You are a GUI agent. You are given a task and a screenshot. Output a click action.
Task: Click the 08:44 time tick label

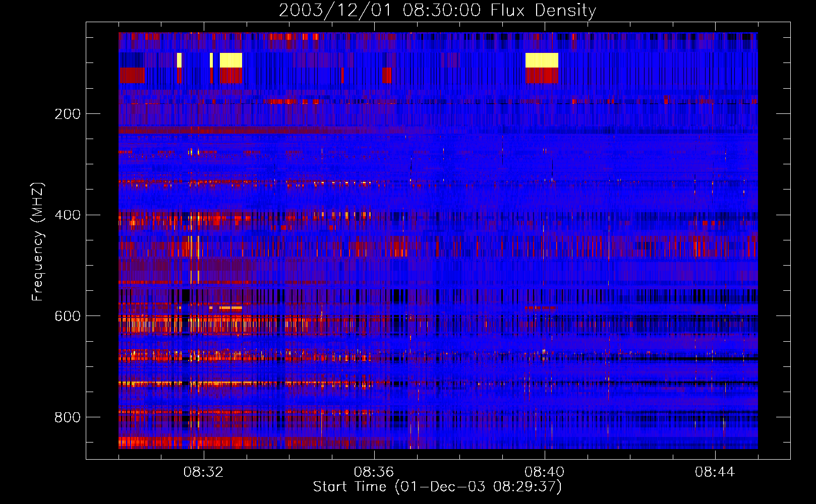[x=715, y=472]
